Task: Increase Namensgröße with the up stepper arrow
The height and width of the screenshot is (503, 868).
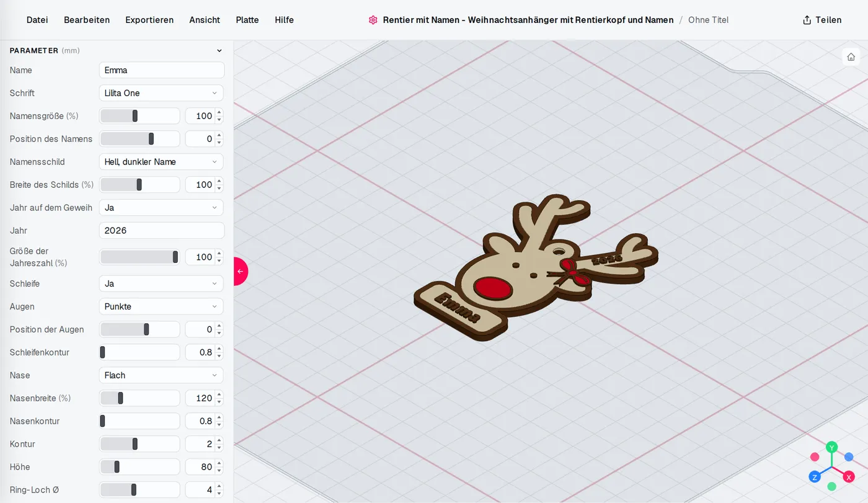Action: pos(219,113)
